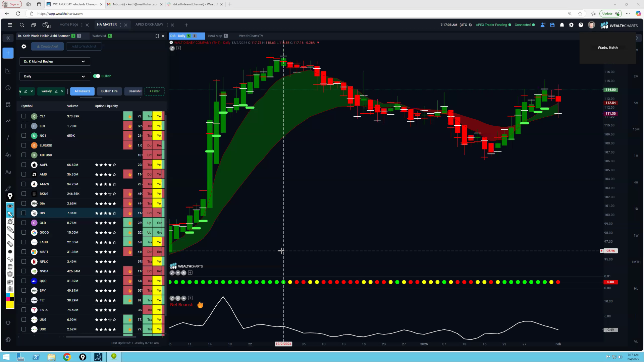
Task: Open the text Aa tool in the sidebar
Action: tap(8, 172)
